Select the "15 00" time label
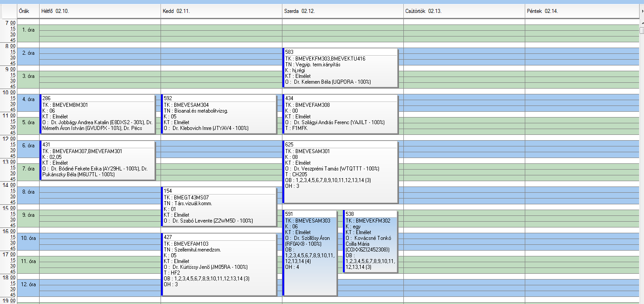Image resolution: width=644 pixels, height=304 pixels. (x=9, y=207)
